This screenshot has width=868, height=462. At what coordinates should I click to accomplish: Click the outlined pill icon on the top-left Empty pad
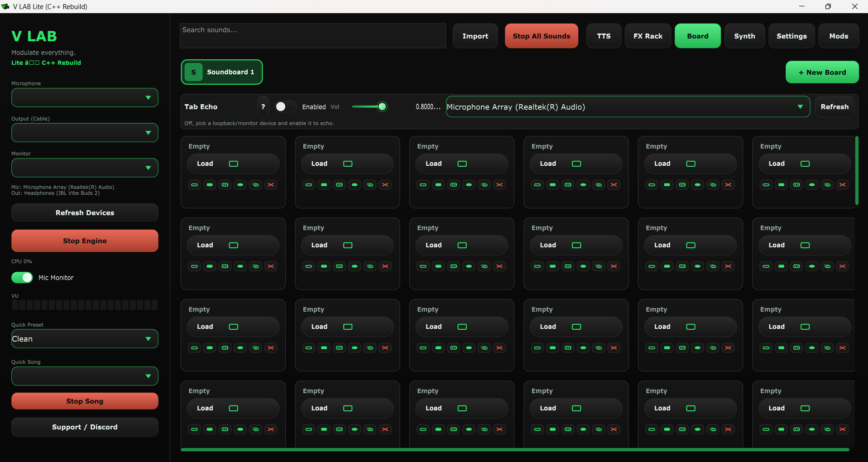[194, 185]
